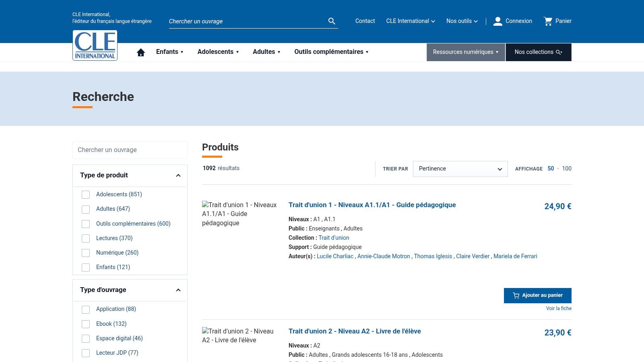The height and width of the screenshot is (362, 644).
Task: Add Trait d'union 1 to cart
Action: coord(538,296)
